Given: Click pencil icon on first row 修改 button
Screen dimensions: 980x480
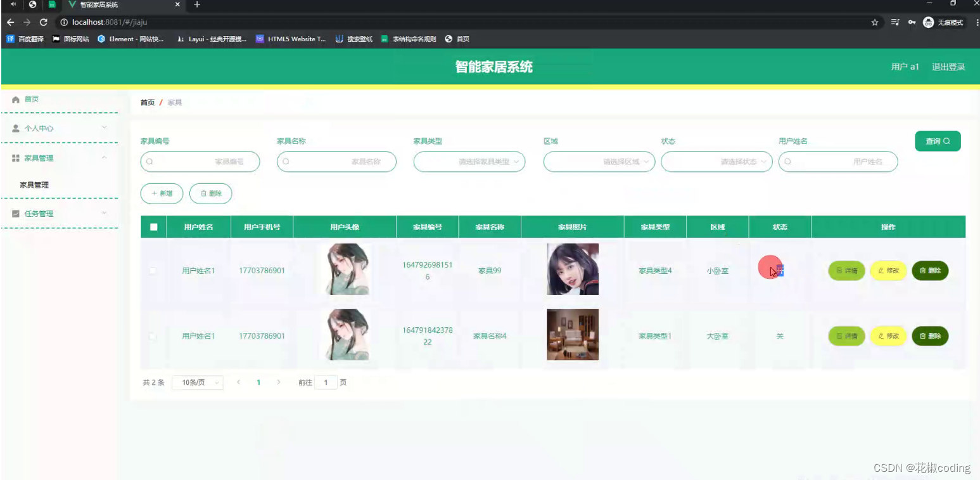Looking at the screenshot, I should click(881, 270).
